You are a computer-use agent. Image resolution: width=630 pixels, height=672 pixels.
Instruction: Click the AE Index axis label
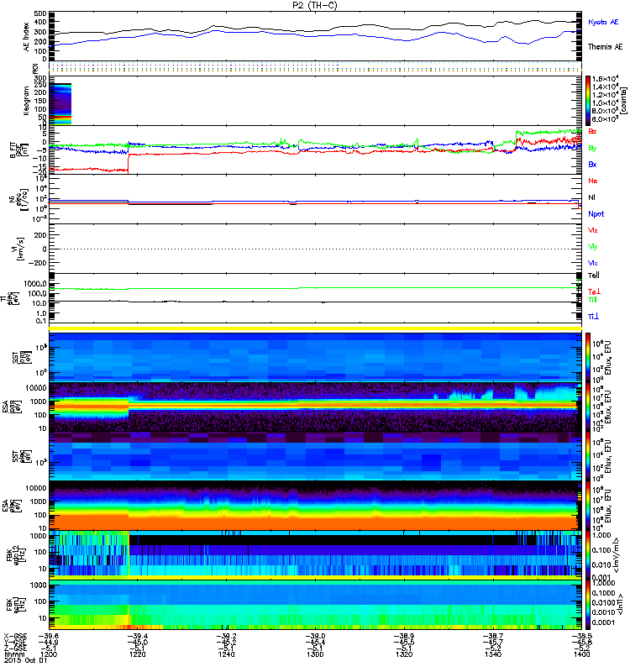[x=26, y=37]
